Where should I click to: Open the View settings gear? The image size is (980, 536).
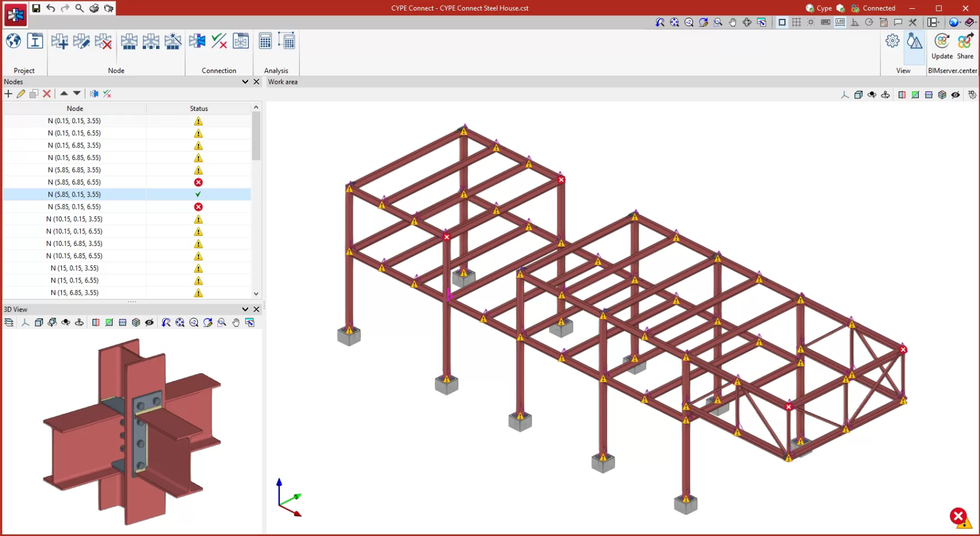pos(893,41)
